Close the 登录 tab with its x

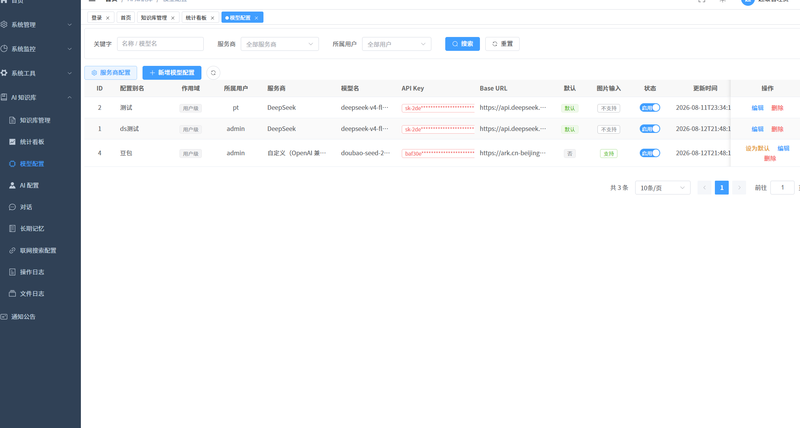[x=108, y=18]
